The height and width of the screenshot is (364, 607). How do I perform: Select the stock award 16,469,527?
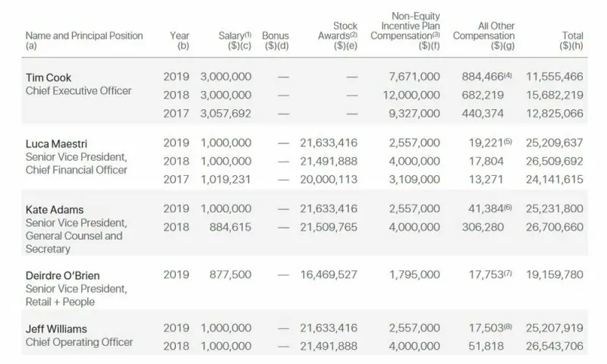[329, 275]
